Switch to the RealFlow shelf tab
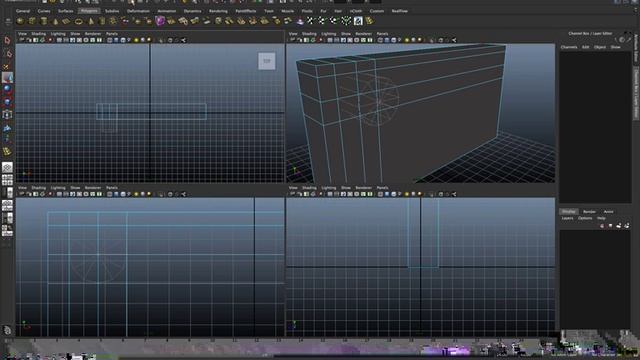640x360 pixels. pyautogui.click(x=400, y=11)
